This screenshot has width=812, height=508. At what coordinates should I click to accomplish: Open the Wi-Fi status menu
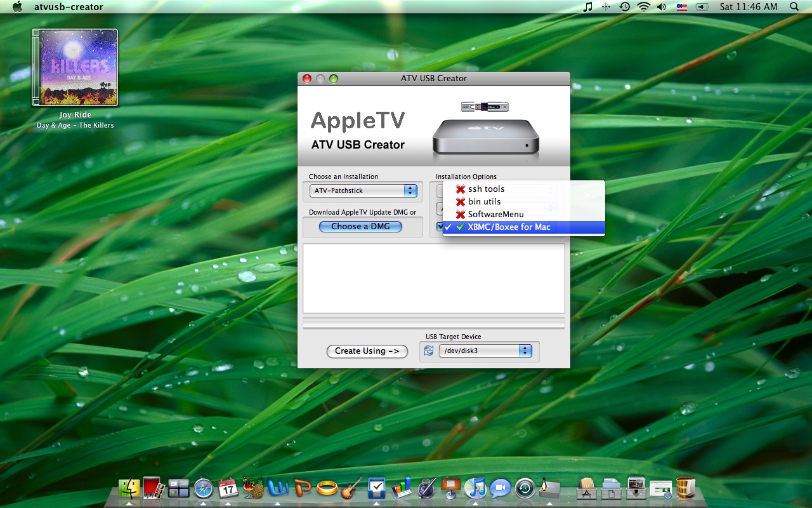click(644, 7)
